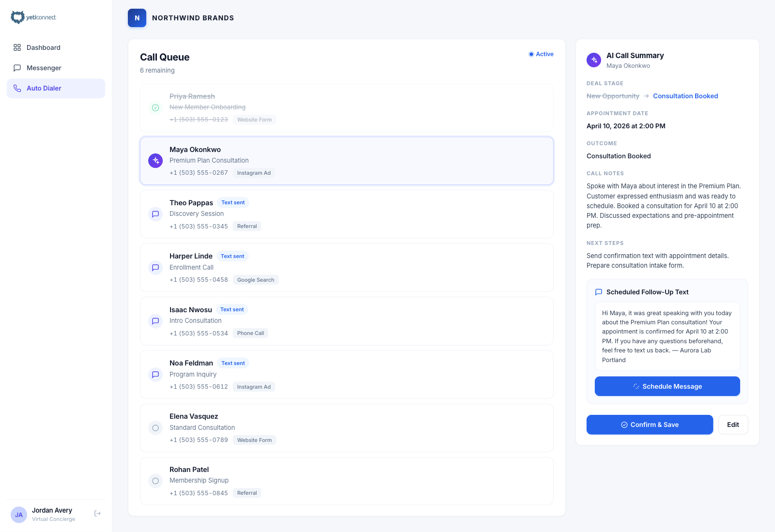Click the Northwind Brands N badge
This screenshot has height=532, width=775.
137,17
